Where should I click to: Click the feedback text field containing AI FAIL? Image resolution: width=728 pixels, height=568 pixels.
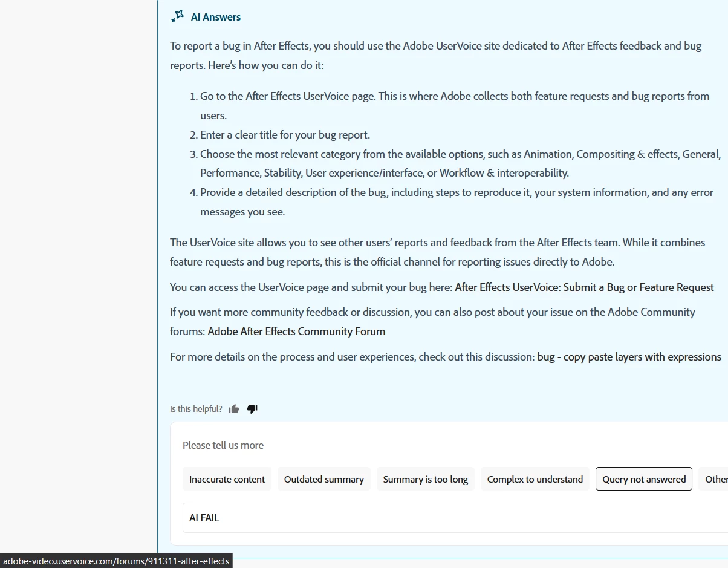[x=455, y=518]
